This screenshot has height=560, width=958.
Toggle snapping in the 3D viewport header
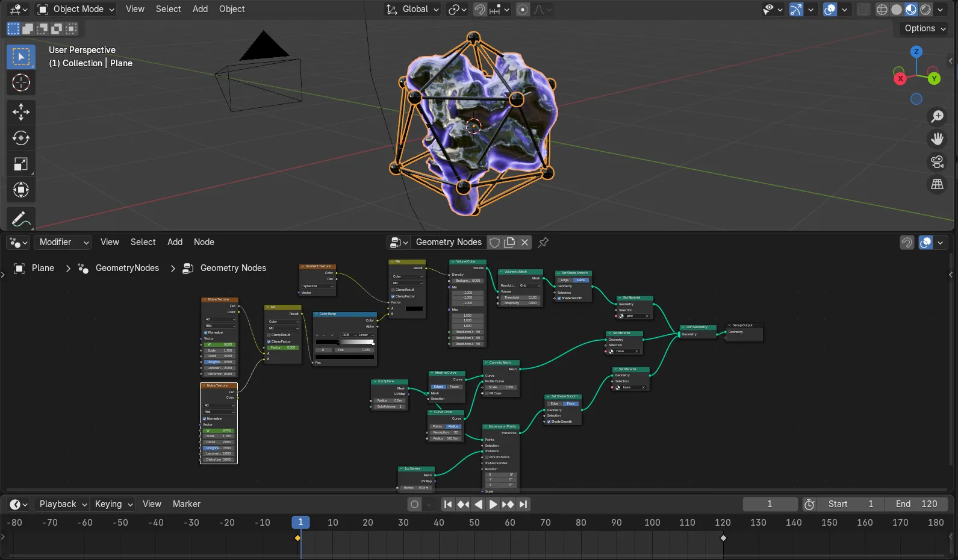[480, 9]
